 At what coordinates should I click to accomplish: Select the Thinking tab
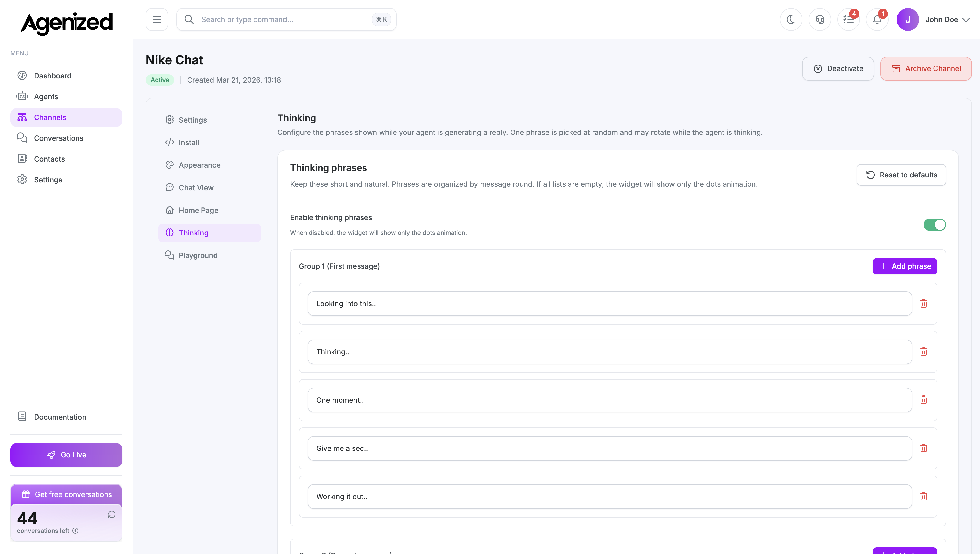[209, 233]
